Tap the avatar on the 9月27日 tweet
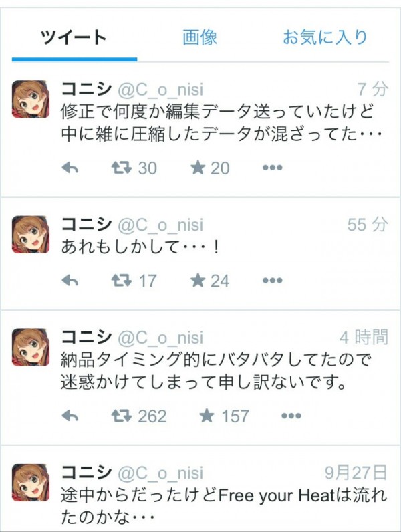Image resolution: width=401 pixels, height=532 pixels. click(x=31, y=483)
